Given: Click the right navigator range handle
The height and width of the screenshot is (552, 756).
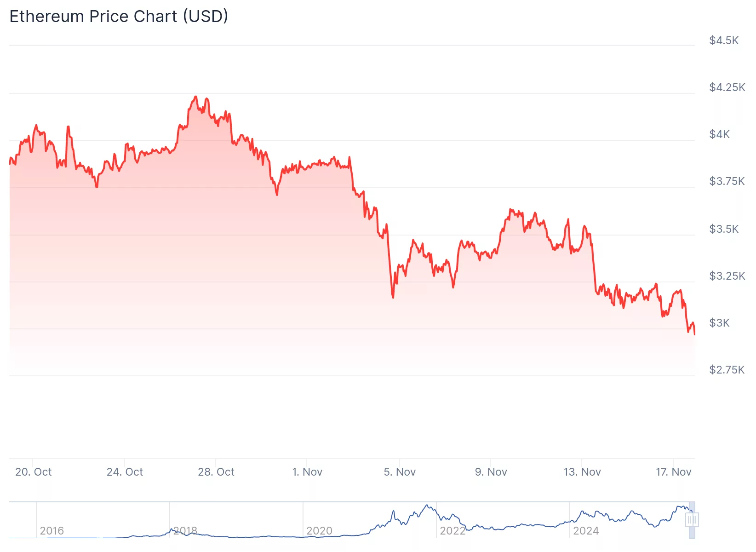Looking at the screenshot, I should 695,520.
